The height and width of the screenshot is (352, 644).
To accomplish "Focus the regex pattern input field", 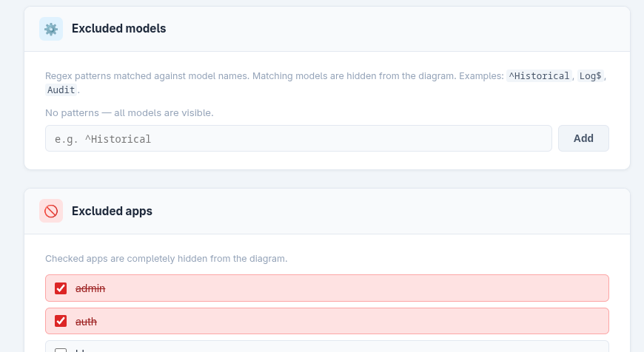I will click(x=298, y=138).
